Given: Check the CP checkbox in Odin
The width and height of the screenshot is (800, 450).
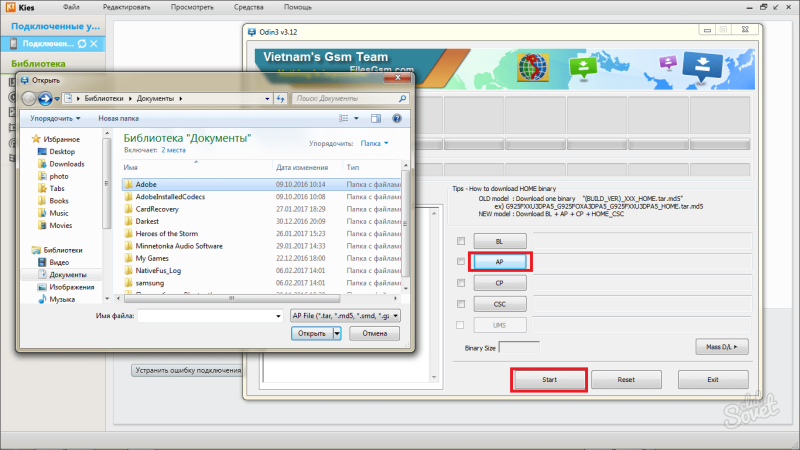Looking at the screenshot, I should [461, 283].
